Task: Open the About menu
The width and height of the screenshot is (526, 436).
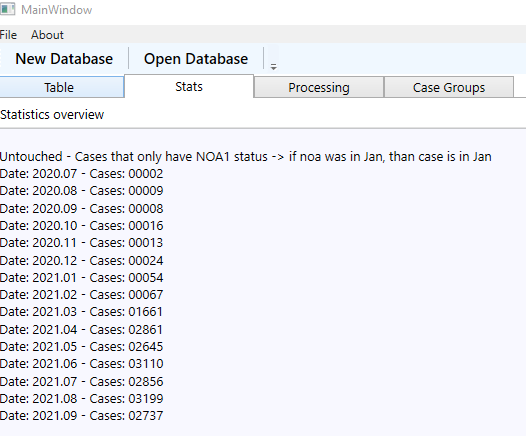Action: coord(47,35)
